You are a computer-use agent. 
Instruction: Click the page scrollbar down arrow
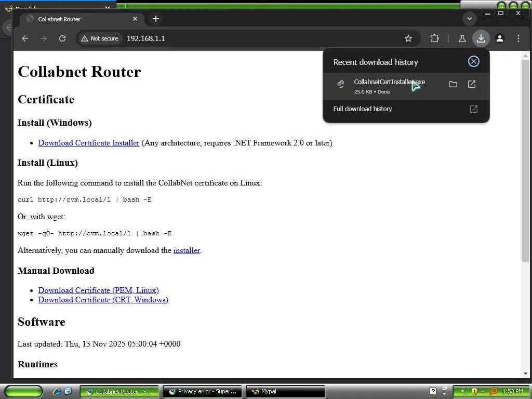[526, 374]
